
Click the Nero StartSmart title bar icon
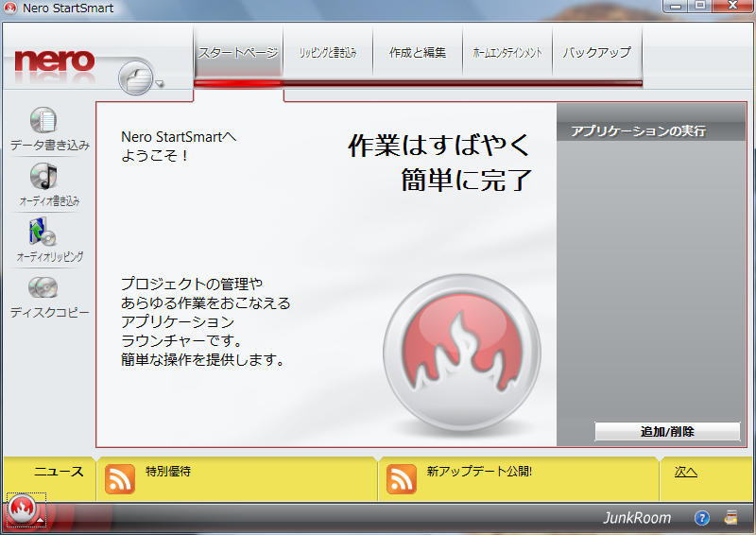point(10,8)
